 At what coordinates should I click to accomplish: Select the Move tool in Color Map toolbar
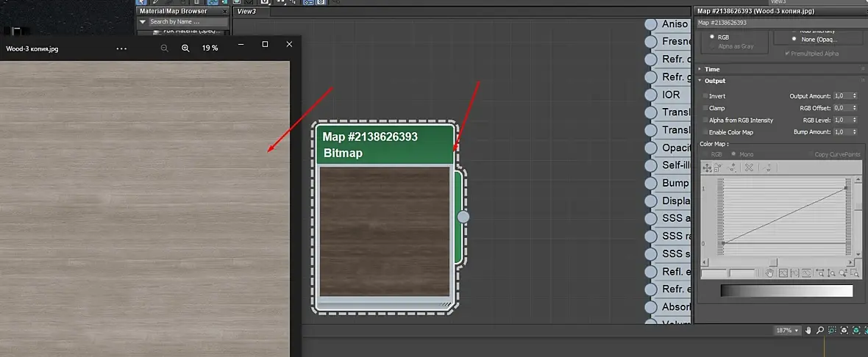coord(708,167)
